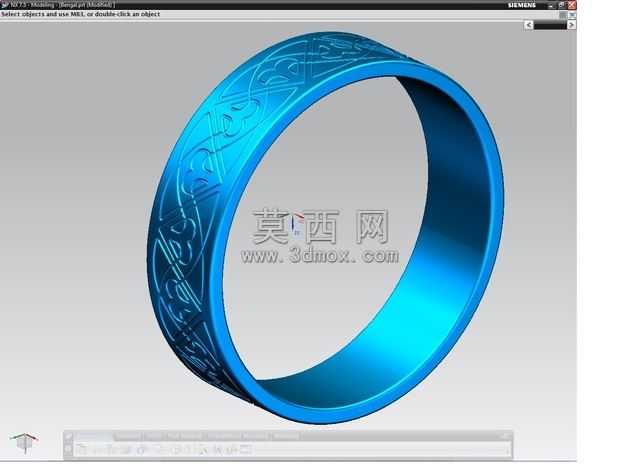
Task: Restore down the NX application window
Action: point(562,5)
